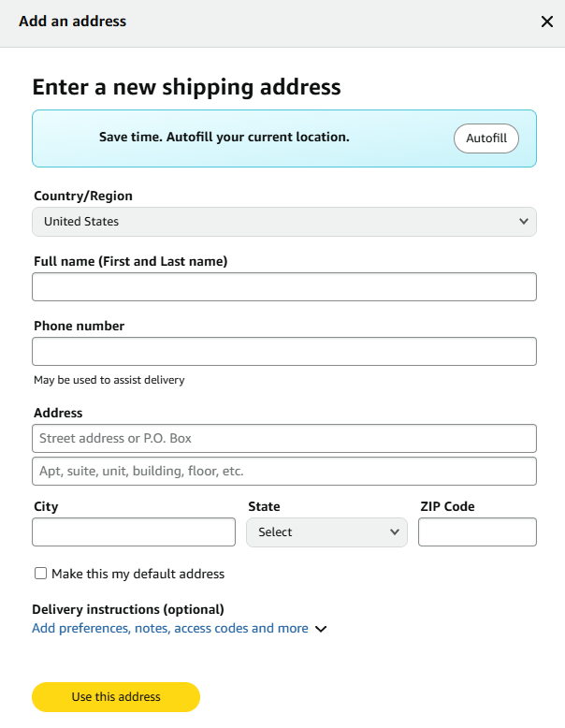Click the ZIP Code input box

[x=477, y=531]
